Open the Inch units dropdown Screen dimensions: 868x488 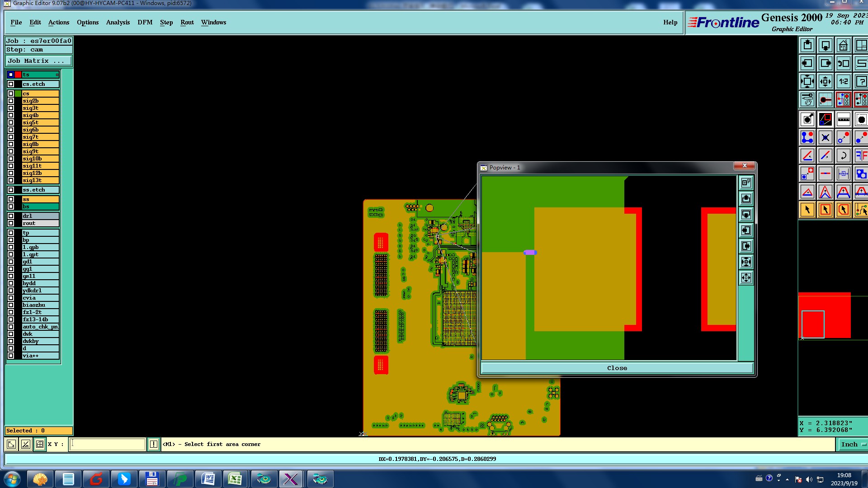pyautogui.click(x=853, y=445)
